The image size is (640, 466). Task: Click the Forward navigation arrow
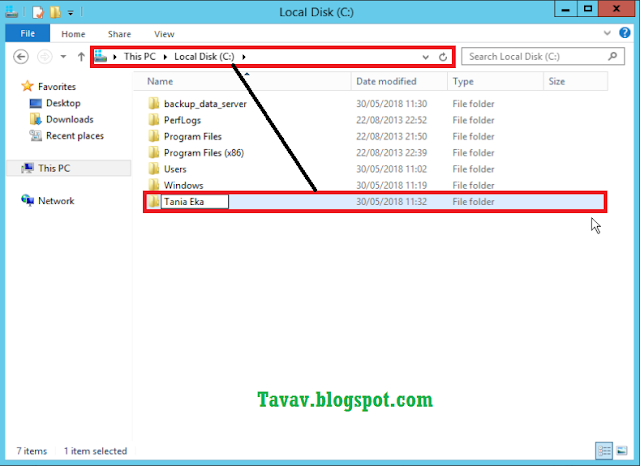click(x=44, y=56)
